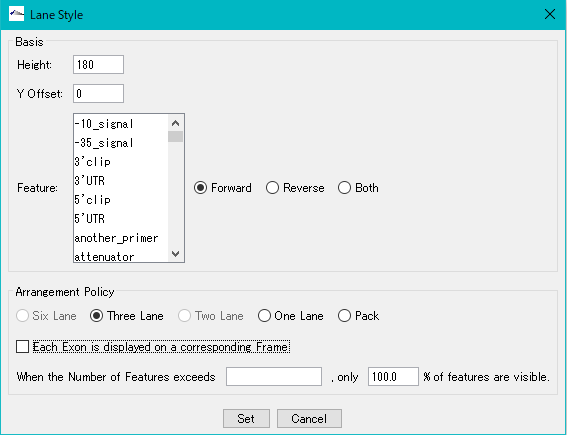Click the feature list scroll down arrow

(175, 253)
